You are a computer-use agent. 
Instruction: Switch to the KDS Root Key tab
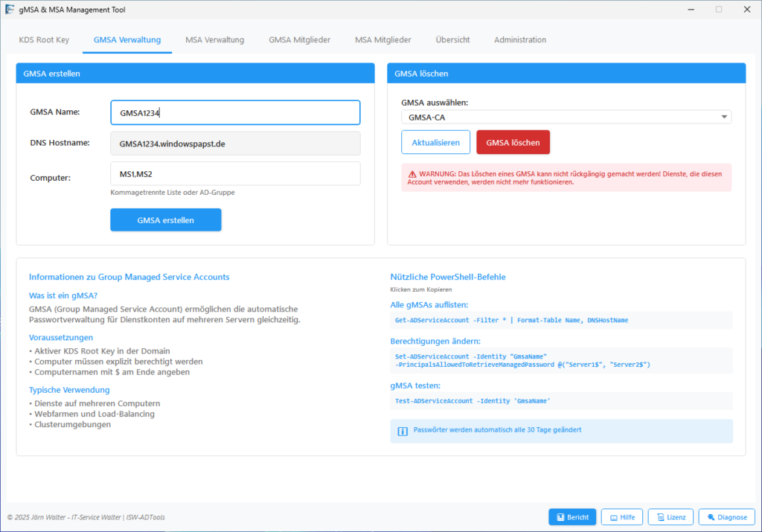click(44, 39)
